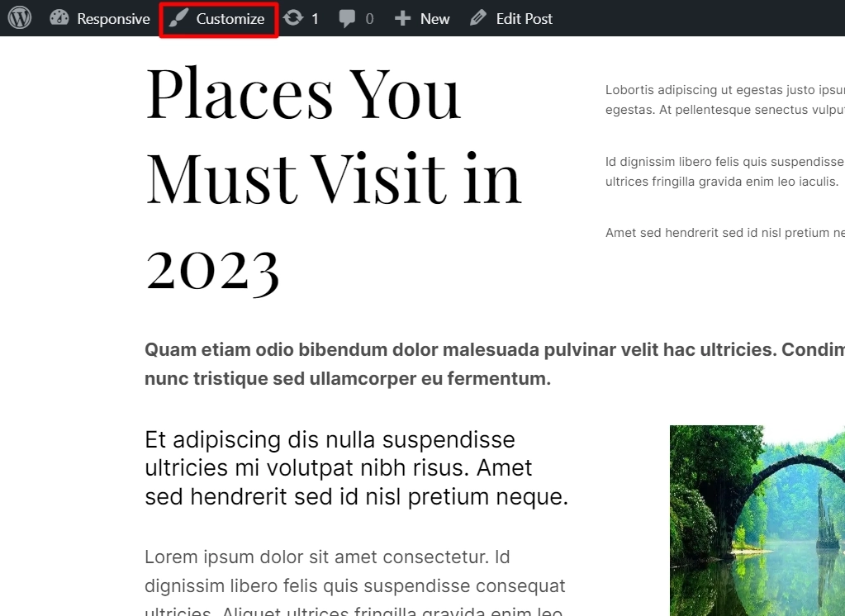Click the comments link showing zero
The width and height of the screenshot is (845, 616).
pos(355,17)
